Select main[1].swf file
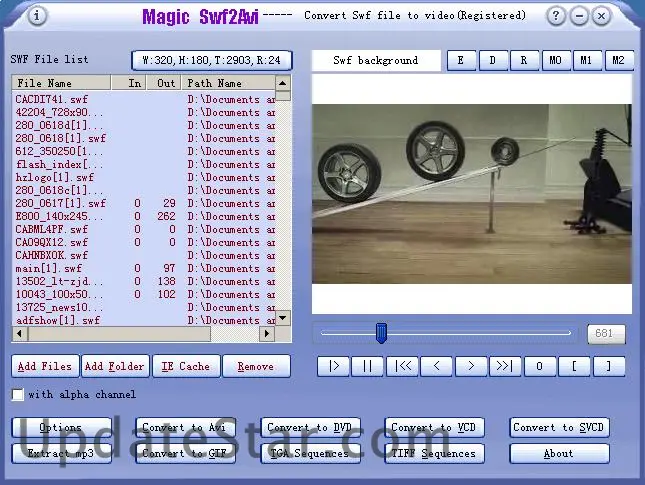Viewport: 645px width, 485px height. point(144,268)
